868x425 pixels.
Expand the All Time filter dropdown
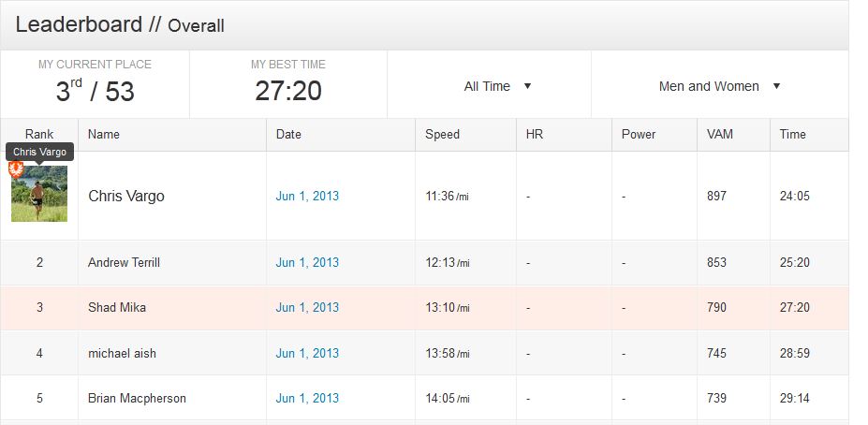[x=497, y=86]
